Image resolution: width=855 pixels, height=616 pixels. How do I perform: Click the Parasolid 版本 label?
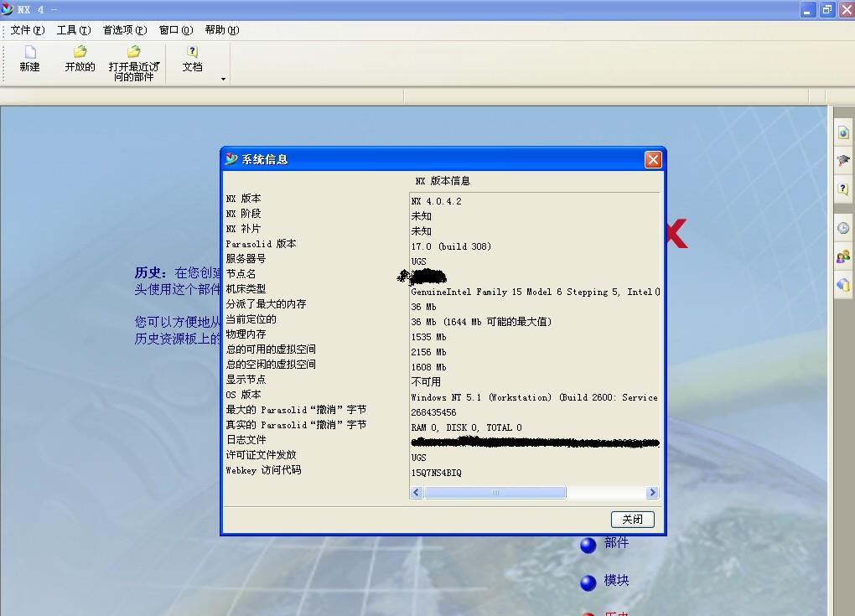click(x=262, y=244)
